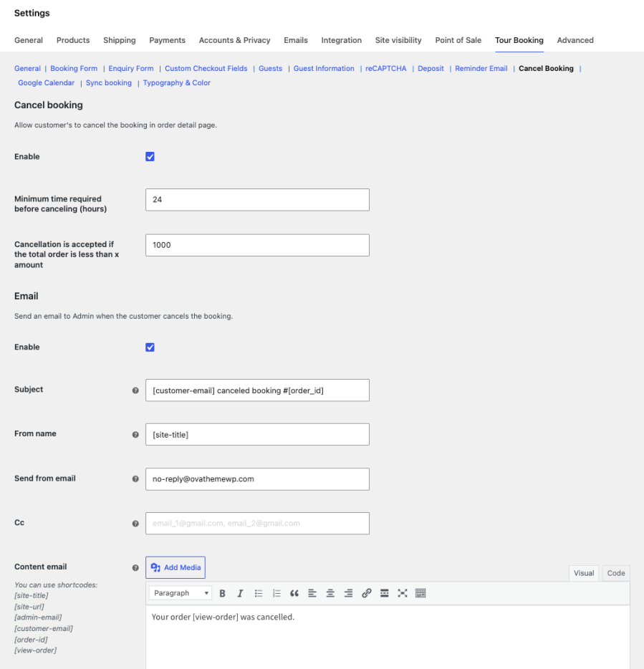
Task: Open Accounts & Privacy tab
Action: [235, 40]
